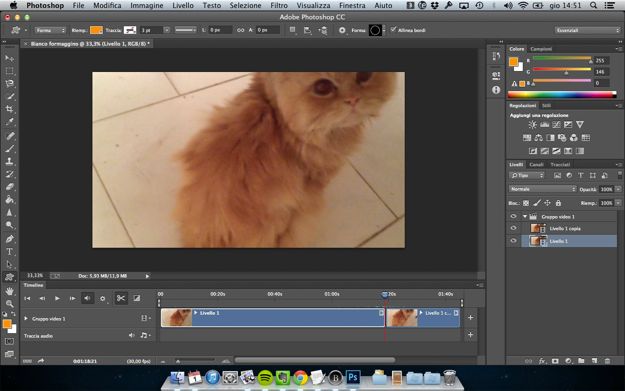This screenshot has height=391, width=625.
Task: Click the Traccia stroke swatch in options bar
Action: pyautogui.click(x=130, y=30)
